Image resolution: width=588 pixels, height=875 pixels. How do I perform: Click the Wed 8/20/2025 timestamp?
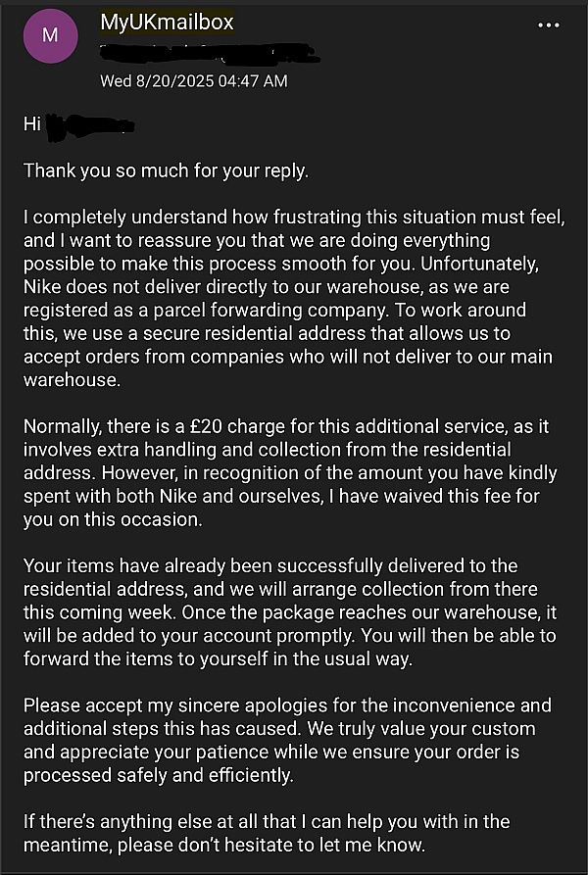194,80
